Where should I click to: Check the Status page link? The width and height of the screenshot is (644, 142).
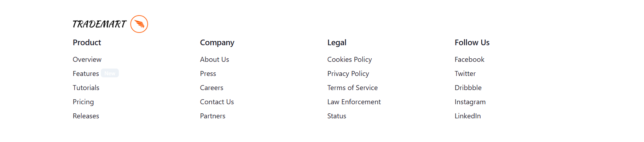tap(337, 116)
